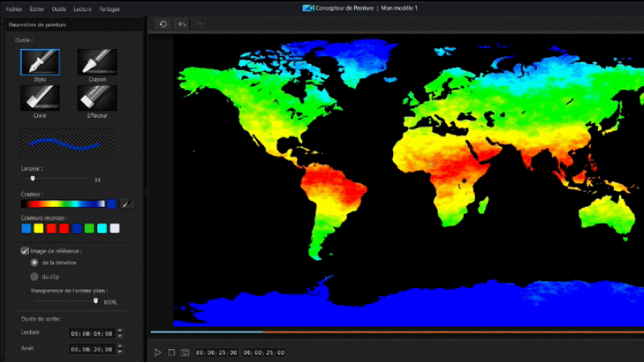Activate the Effaceur eraser tool
This screenshot has height=362, width=644.
click(x=97, y=97)
